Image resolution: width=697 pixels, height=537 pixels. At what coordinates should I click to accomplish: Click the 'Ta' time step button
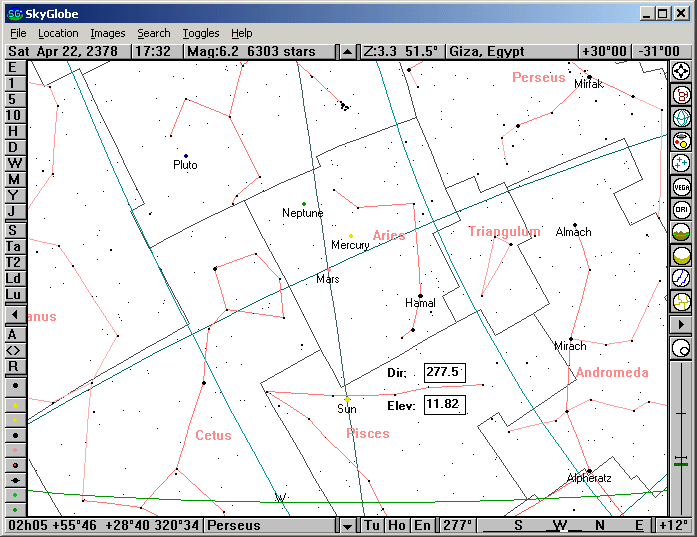point(14,246)
